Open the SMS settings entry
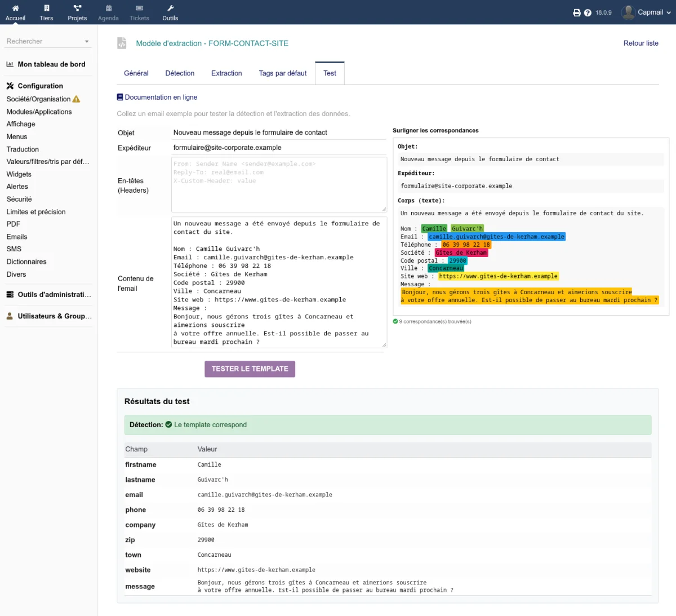 point(14,249)
